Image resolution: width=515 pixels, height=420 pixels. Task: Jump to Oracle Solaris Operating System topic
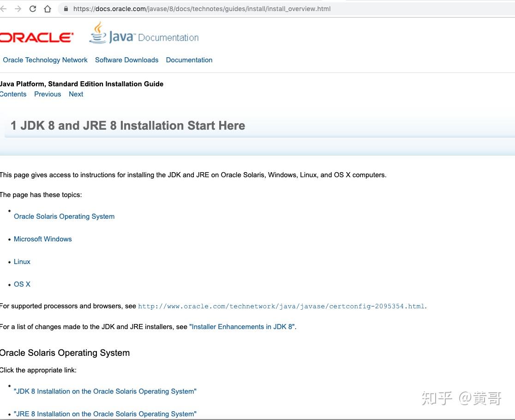tap(64, 216)
